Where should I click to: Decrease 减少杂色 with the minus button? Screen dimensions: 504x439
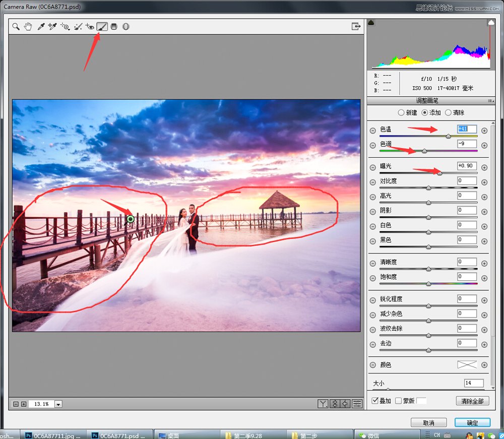[x=372, y=315]
